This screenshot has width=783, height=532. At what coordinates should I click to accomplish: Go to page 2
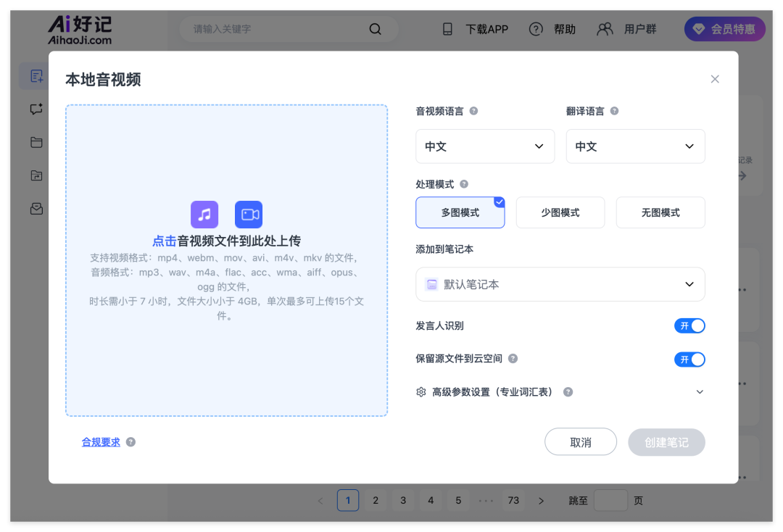click(376, 500)
